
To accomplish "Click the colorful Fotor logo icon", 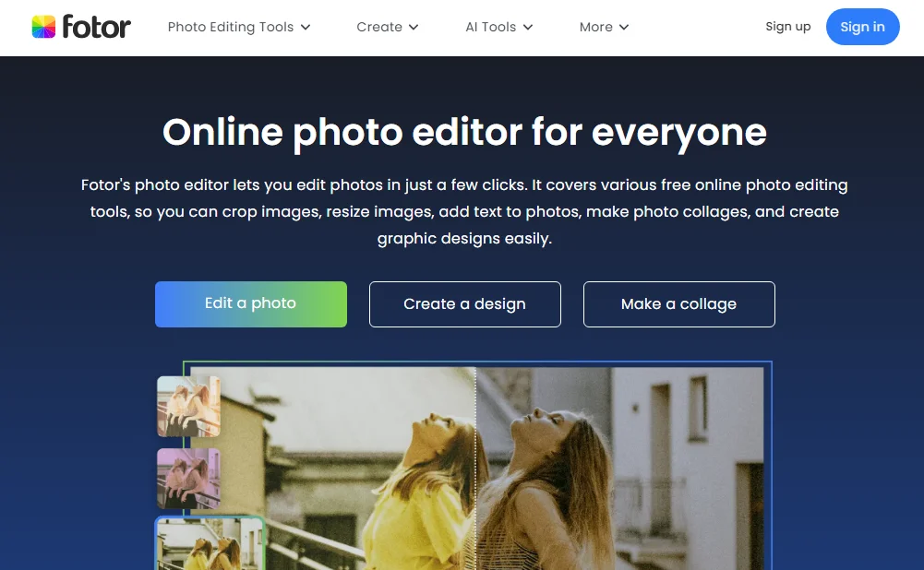I will 43,27.
